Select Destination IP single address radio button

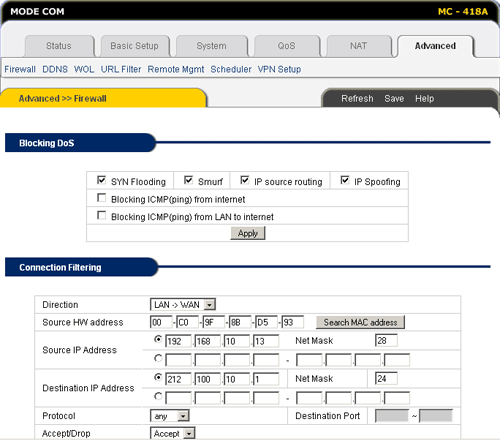pos(158,378)
